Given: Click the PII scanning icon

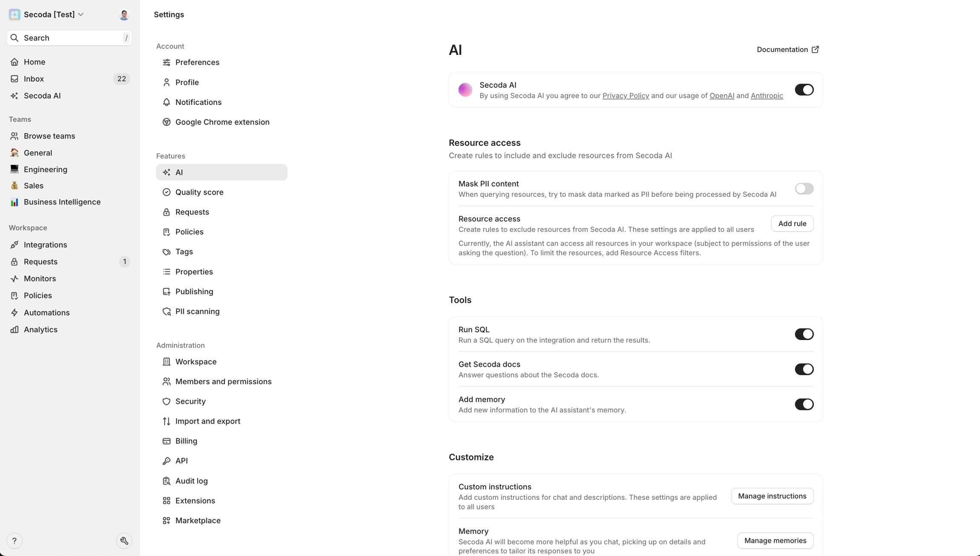Looking at the screenshot, I should (166, 312).
